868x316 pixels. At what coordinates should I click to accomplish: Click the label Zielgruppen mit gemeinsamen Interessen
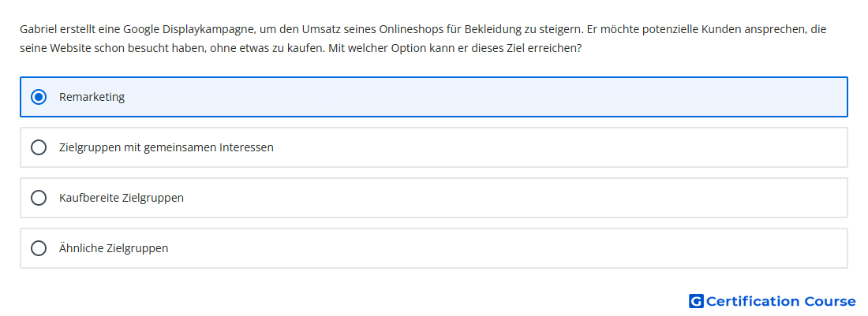coord(166,147)
